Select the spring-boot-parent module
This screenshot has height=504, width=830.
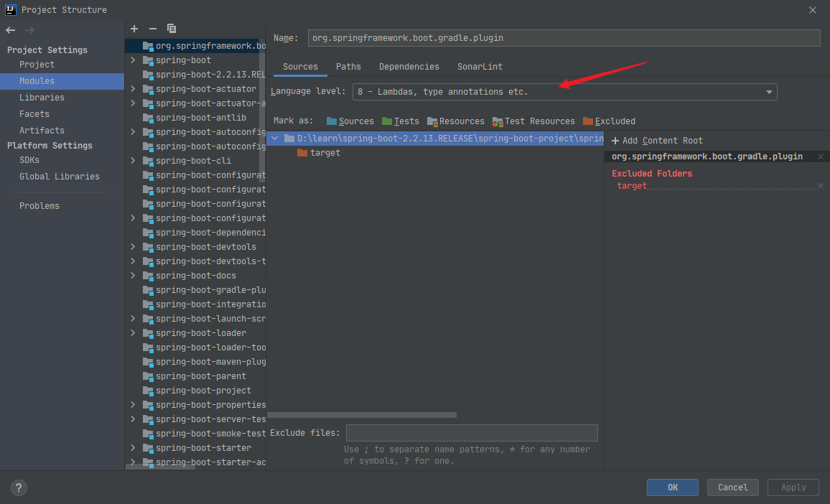[x=195, y=376]
